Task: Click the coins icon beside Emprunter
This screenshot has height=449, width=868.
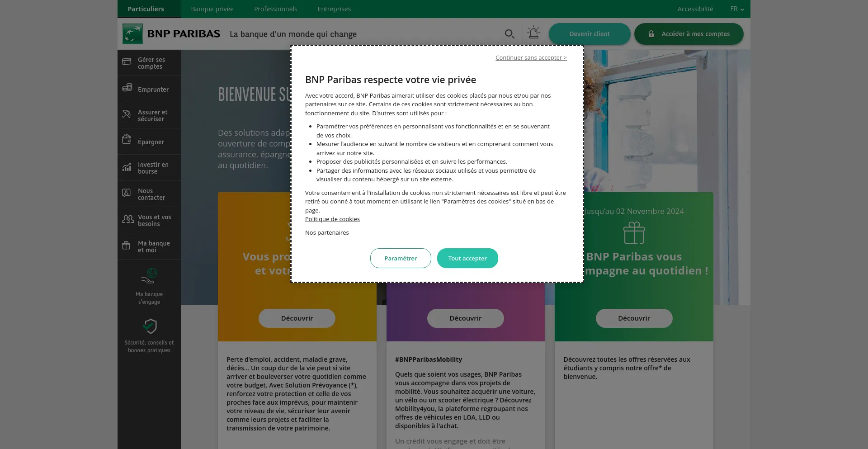Action: (127, 88)
